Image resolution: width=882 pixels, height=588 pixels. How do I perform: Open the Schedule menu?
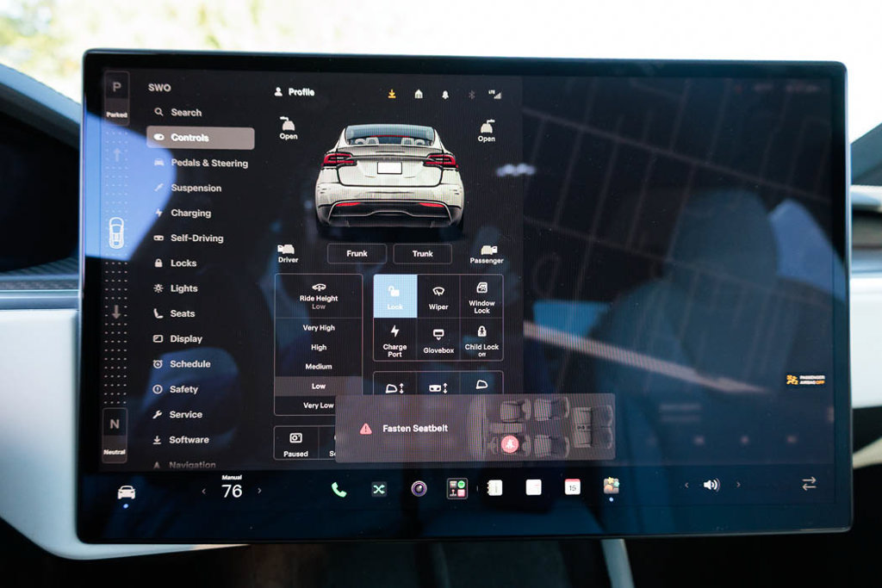[x=182, y=363]
